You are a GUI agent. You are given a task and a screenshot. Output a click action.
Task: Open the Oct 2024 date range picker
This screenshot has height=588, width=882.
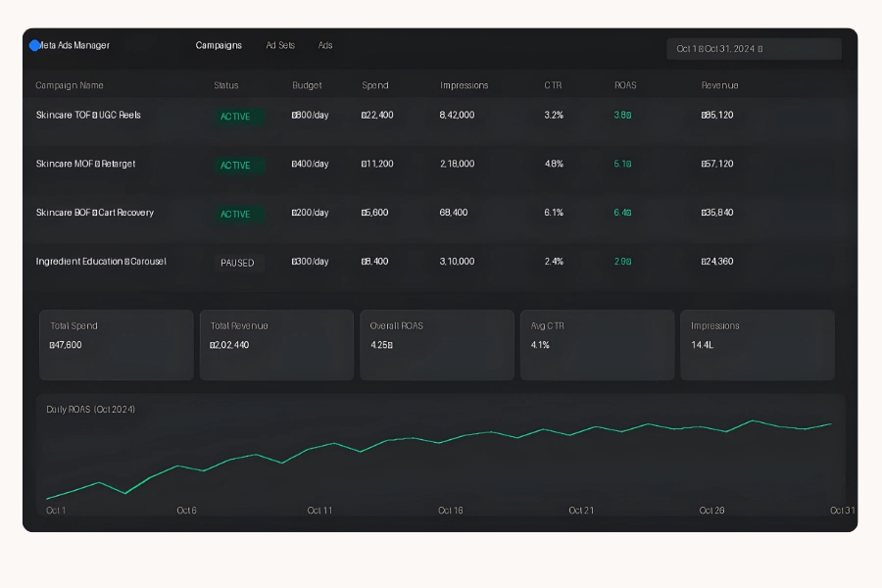pos(754,49)
